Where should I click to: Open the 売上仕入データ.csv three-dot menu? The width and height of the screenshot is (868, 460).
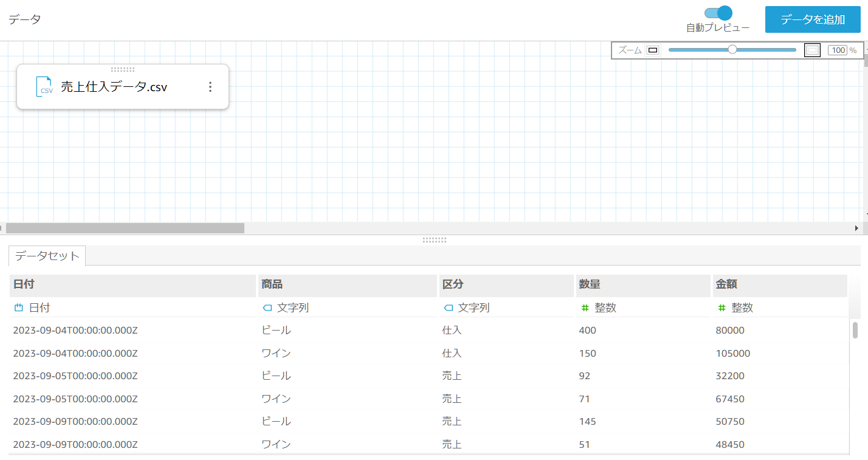pos(210,87)
